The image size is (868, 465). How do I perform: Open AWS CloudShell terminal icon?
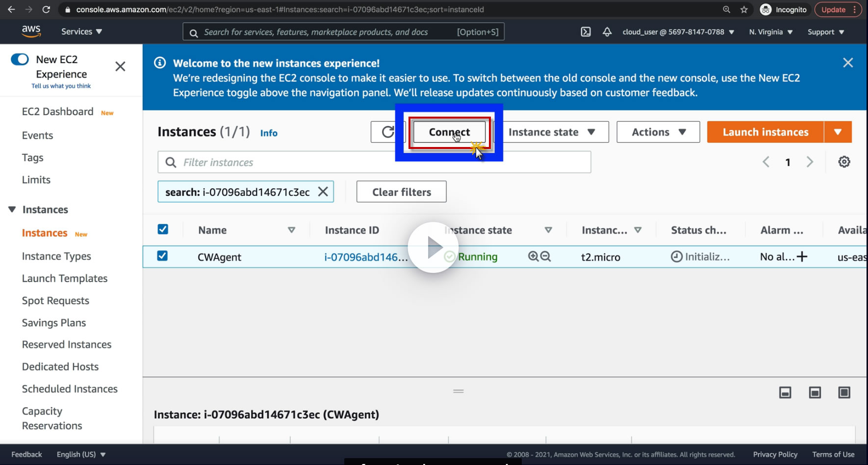tap(586, 32)
